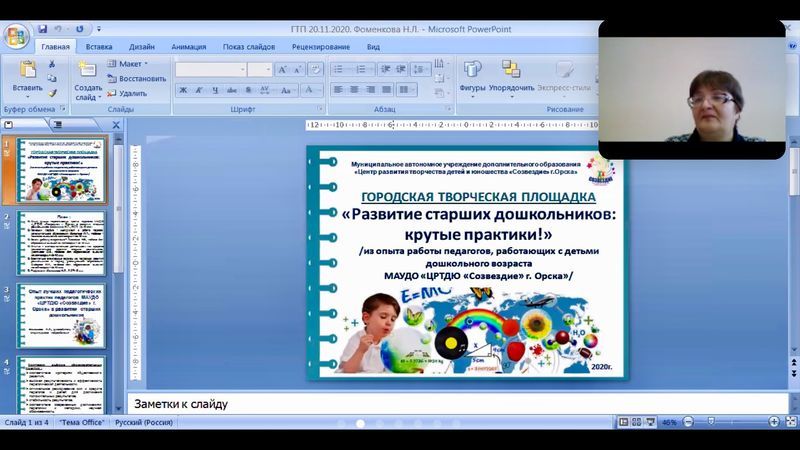Switch to the Slides pane tab
This screenshot has width=800, height=450.
[x=9, y=124]
